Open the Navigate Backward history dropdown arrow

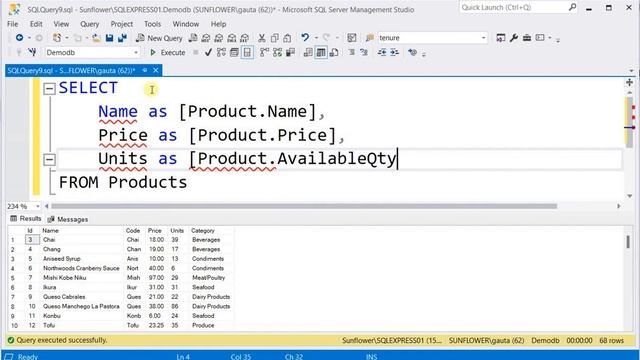(29, 38)
